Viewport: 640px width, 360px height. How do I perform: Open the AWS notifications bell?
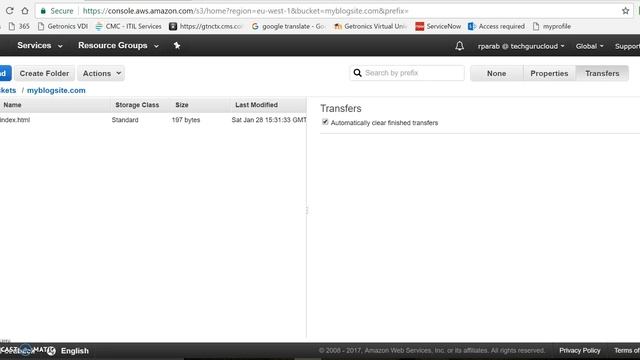(x=460, y=46)
